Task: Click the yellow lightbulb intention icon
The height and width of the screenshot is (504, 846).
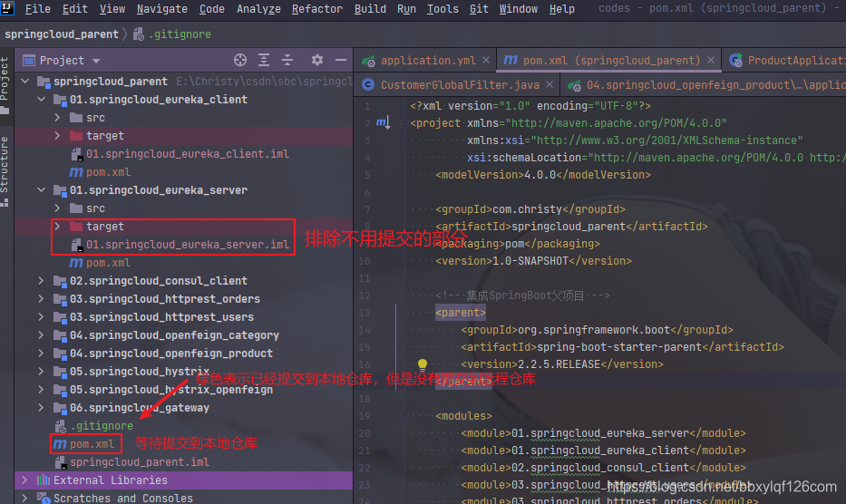Action: click(423, 364)
